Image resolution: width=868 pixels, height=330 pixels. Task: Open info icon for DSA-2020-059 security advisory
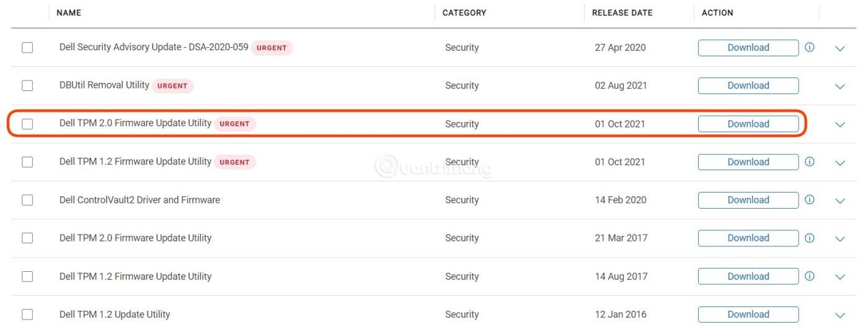[810, 47]
